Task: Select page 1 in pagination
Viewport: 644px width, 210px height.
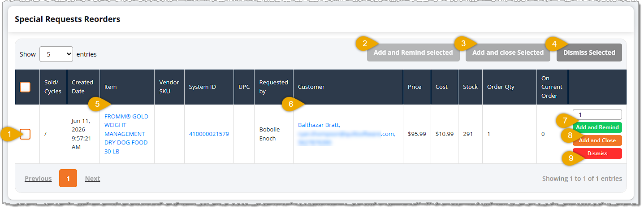Action: coord(68,179)
